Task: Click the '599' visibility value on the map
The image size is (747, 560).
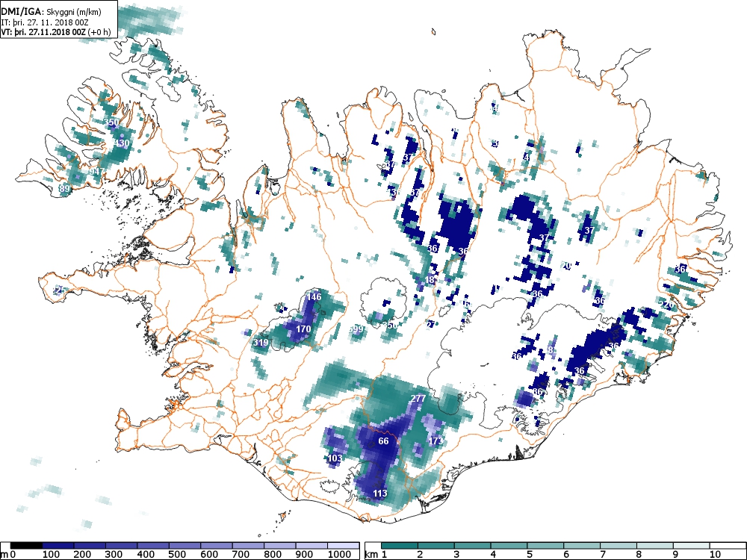Action: click(356, 329)
